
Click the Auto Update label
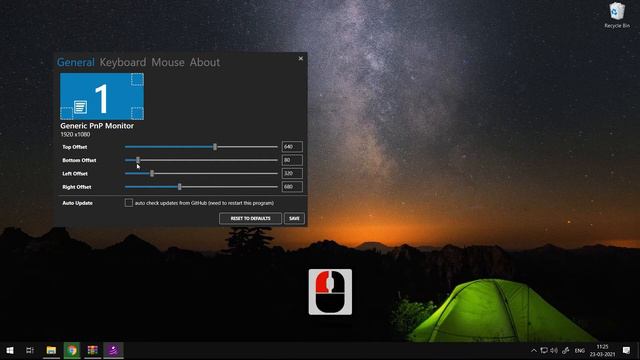(78, 203)
